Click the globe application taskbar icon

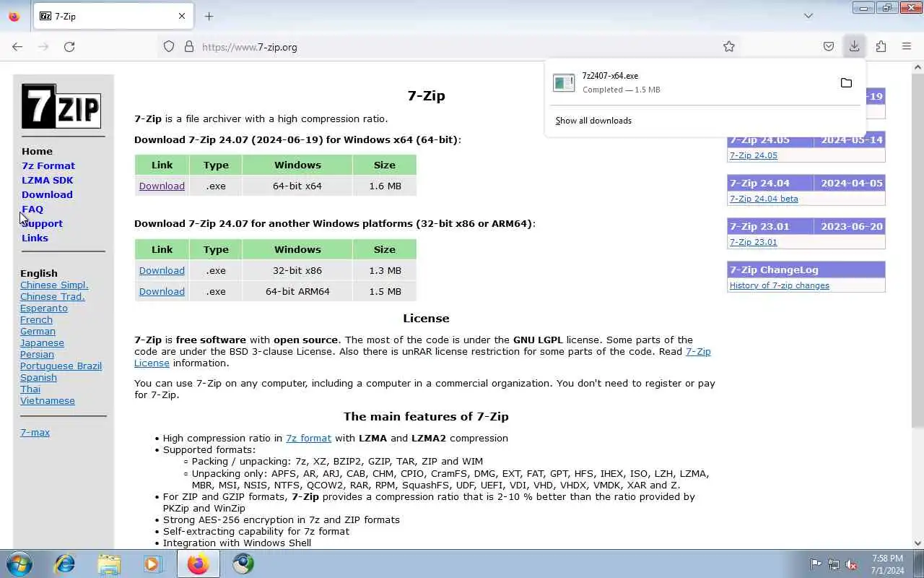(243, 564)
